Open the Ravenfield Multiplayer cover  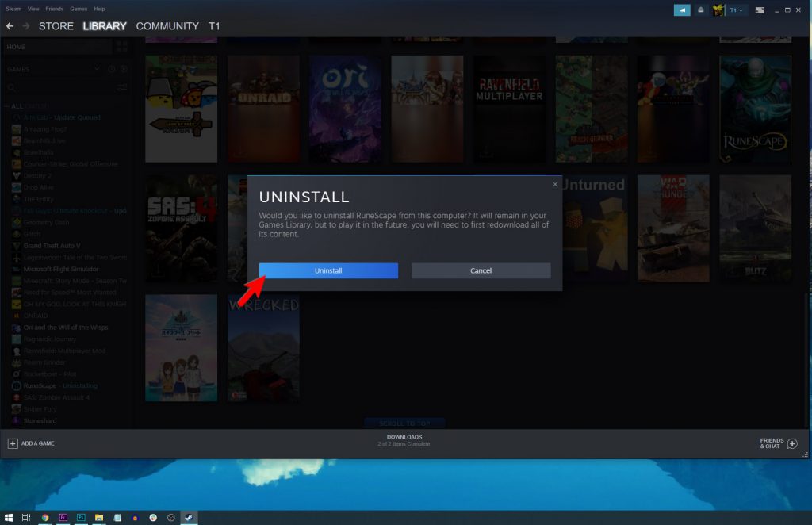click(x=509, y=109)
